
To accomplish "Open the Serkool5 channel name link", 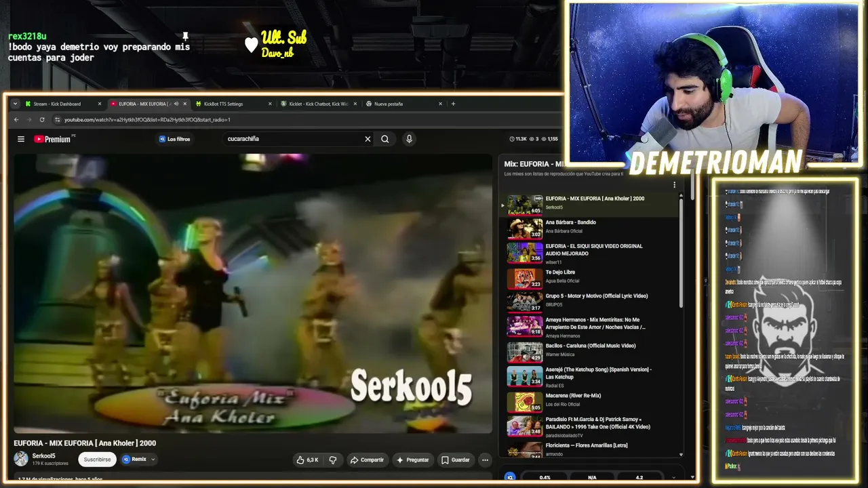I will (44, 456).
